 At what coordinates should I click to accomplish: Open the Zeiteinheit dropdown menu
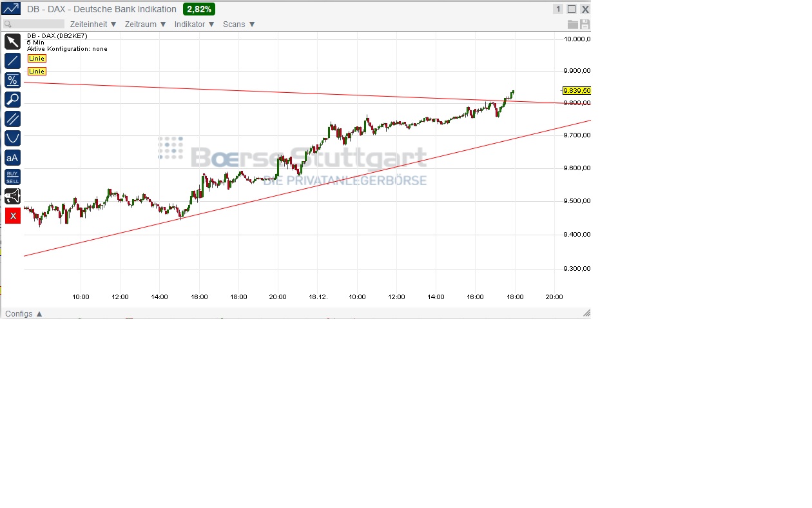click(93, 24)
